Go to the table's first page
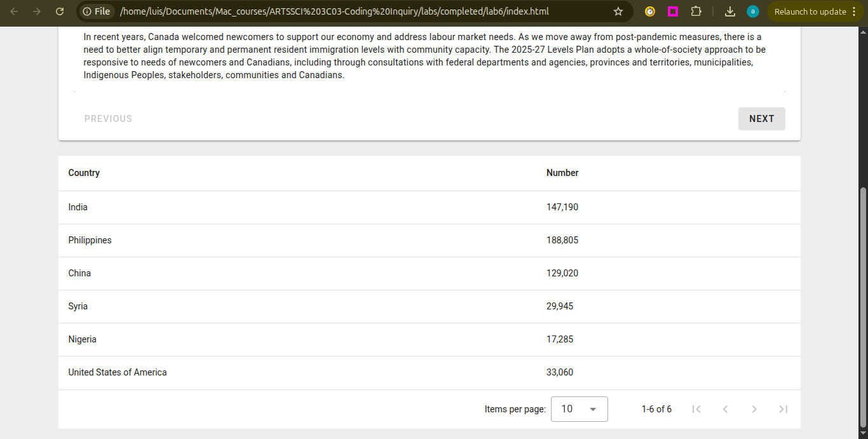Viewport: 868px width, 439px height. coord(696,409)
